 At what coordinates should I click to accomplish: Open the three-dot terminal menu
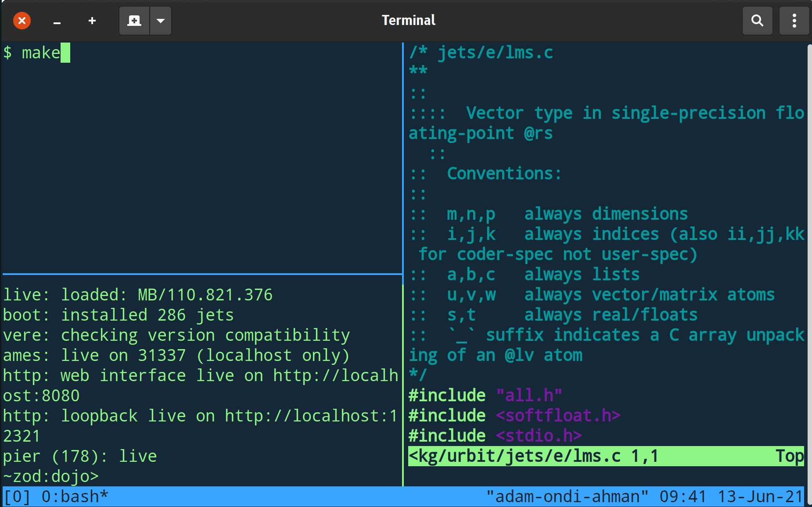[x=794, y=21]
